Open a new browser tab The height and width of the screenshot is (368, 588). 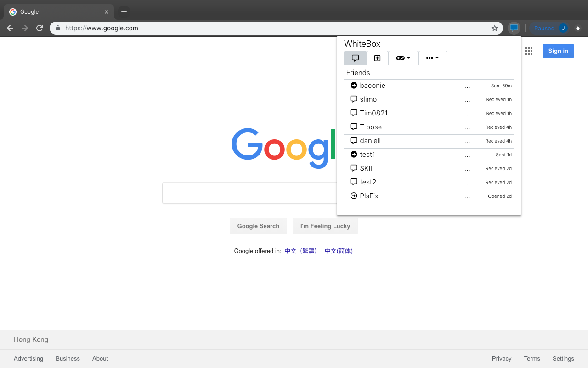point(124,12)
